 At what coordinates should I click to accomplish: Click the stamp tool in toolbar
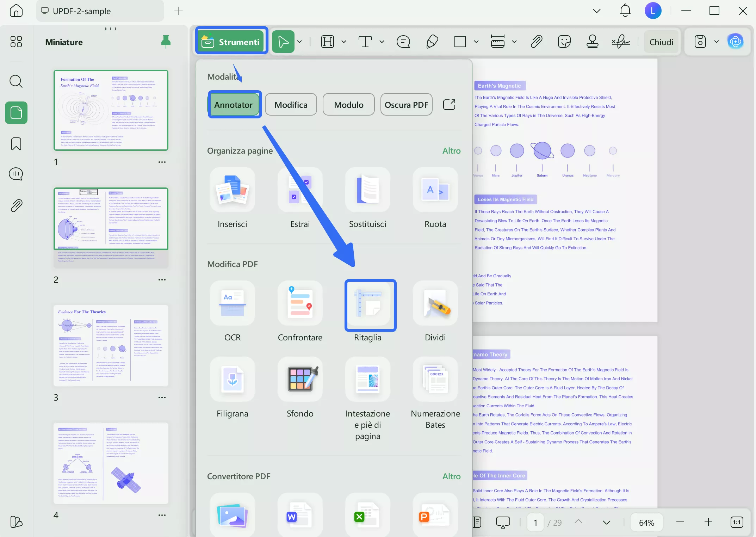pos(592,42)
